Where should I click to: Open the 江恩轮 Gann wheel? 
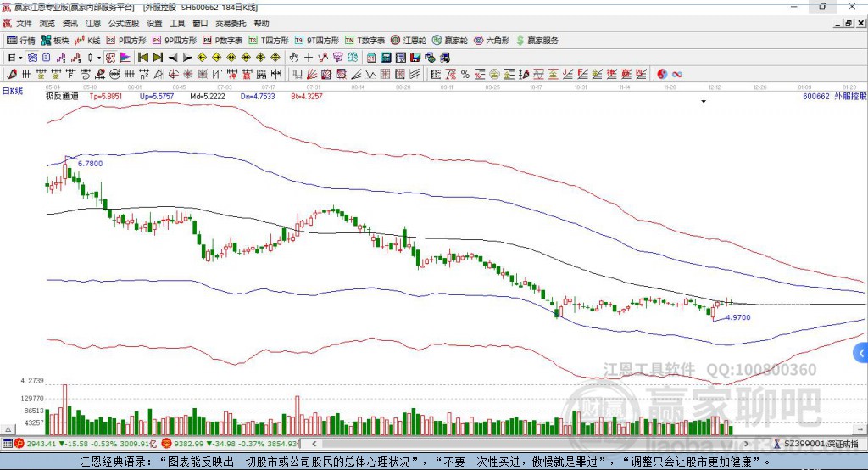(409, 41)
